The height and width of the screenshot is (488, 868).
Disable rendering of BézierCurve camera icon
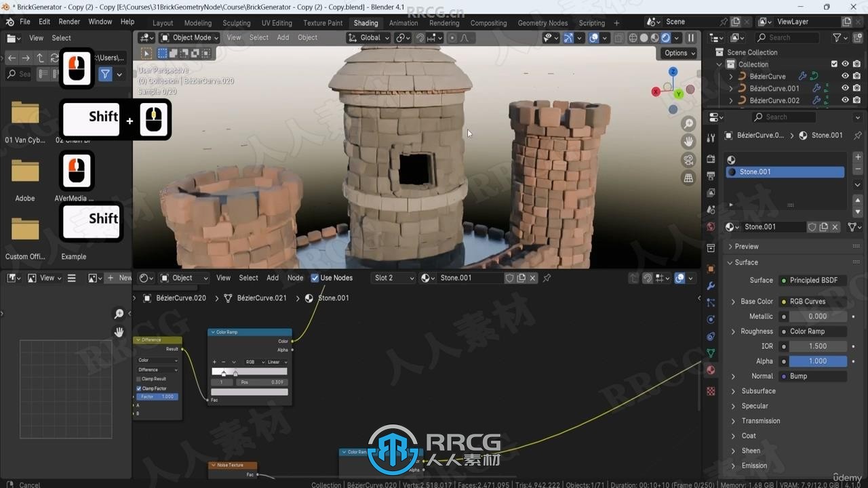(x=856, y=77)
